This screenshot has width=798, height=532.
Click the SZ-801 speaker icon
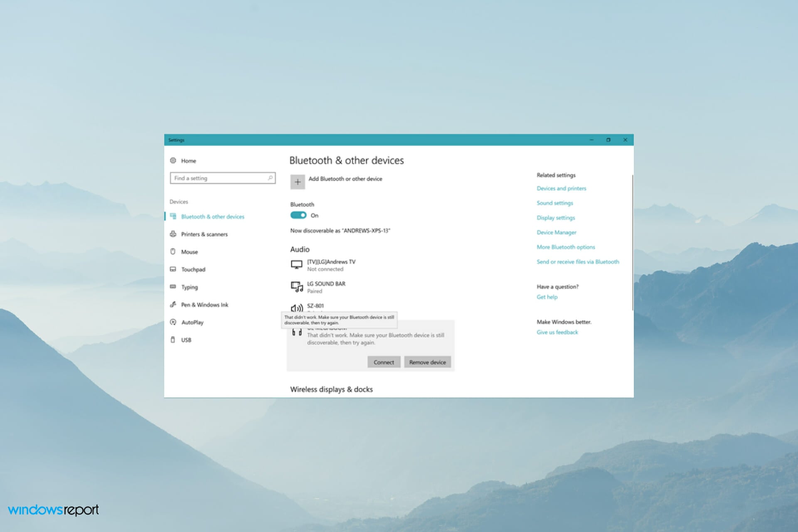click(x=297, y=308)
